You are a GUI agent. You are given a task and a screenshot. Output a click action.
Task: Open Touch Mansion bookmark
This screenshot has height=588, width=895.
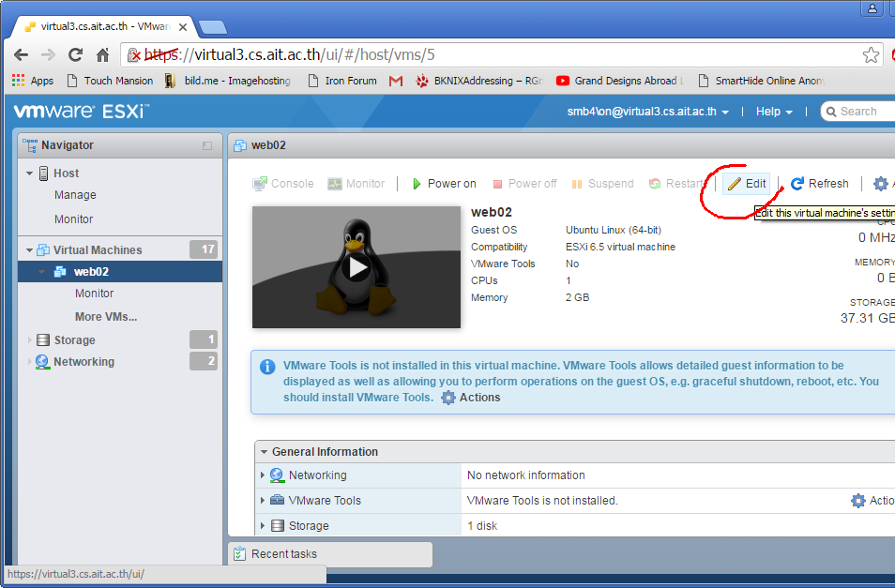tap(110, 81)
